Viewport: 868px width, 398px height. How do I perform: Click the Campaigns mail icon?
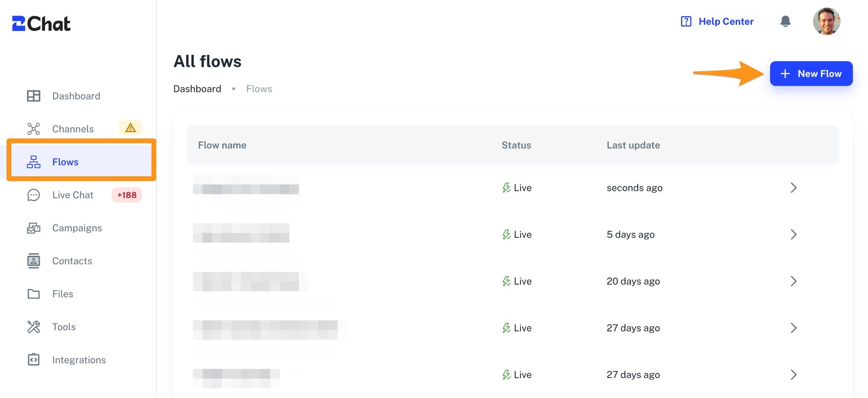pos(33,228)
